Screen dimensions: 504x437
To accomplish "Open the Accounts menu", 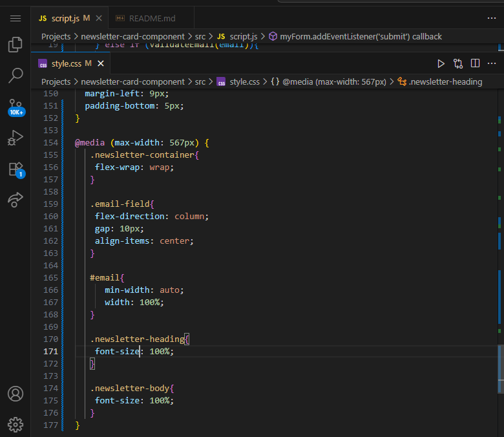I will point(16,394).
